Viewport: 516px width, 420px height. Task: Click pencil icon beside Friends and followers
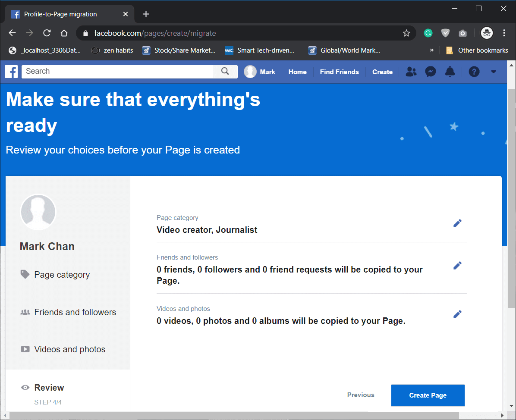[457, 265]
